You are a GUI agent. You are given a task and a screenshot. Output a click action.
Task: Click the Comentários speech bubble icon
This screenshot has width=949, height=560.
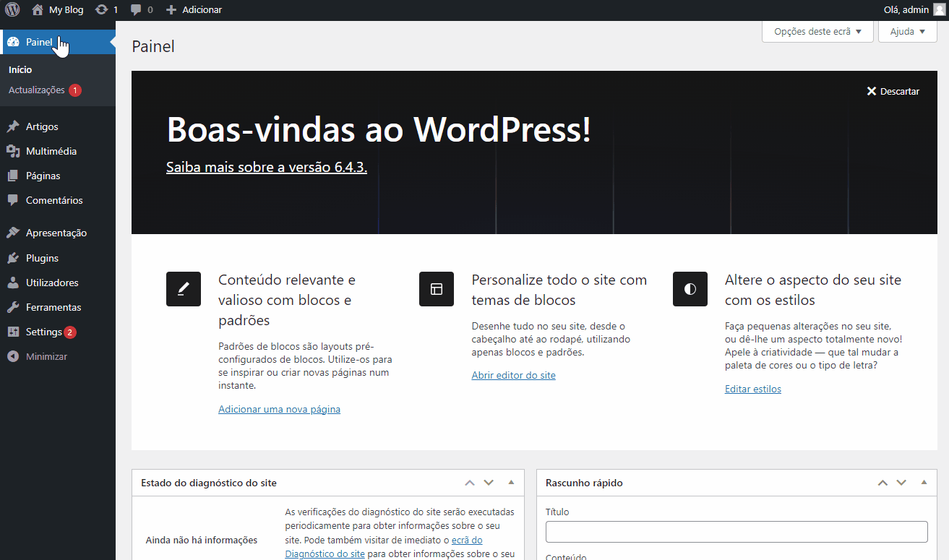13,200
